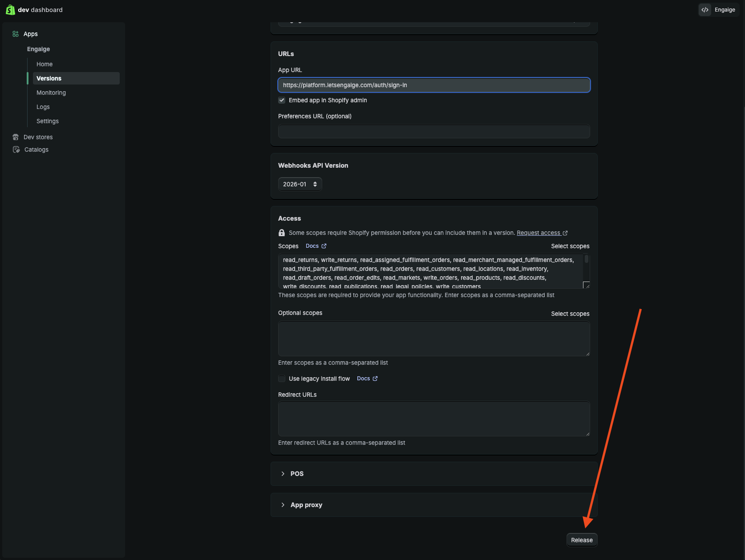Open the Apps grid icon in sidebar
745x560 pixels.
tap(16, 34)
